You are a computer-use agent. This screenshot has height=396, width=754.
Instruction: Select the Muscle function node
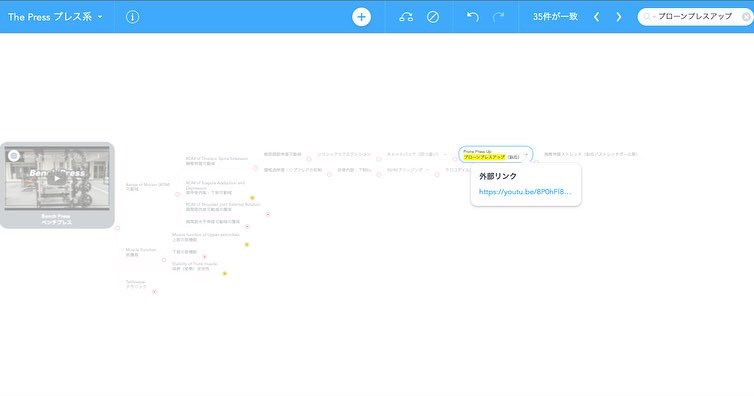(x=140, y=252)
